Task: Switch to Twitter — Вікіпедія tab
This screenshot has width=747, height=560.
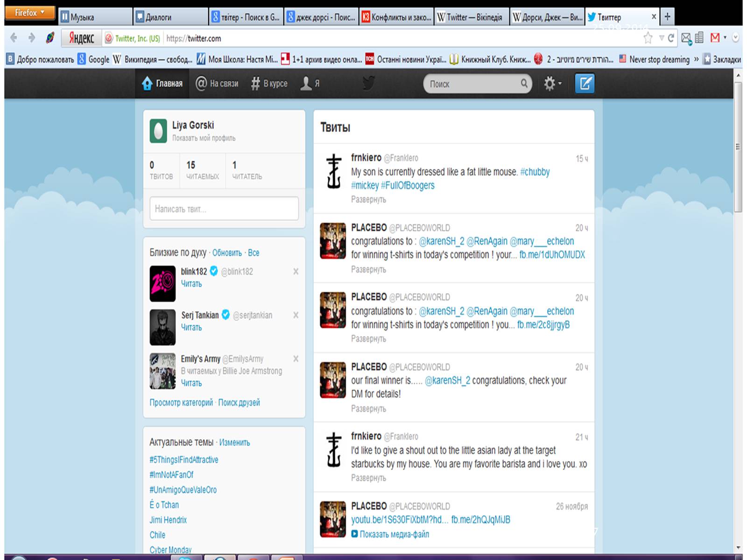Action: (x=471, y=17)
